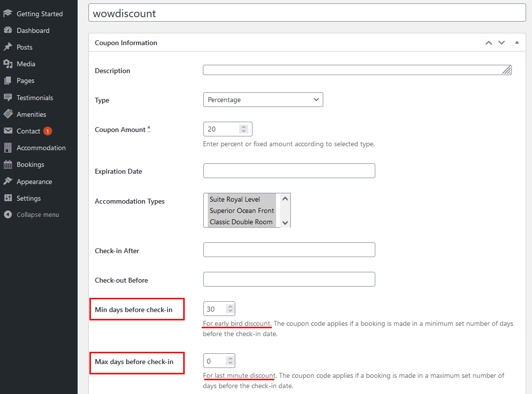532x394 pixels.
Task: Click Accommodation Types list scroll up arrow
Action: (x=285, y=199)
